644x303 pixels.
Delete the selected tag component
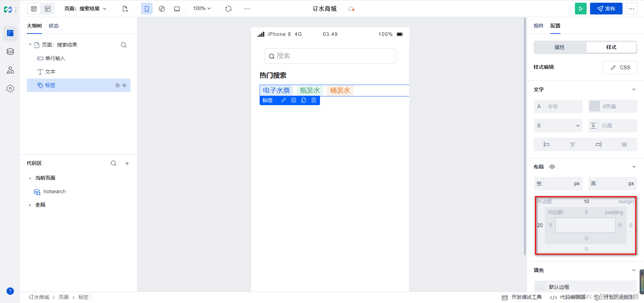pos(314,100)
